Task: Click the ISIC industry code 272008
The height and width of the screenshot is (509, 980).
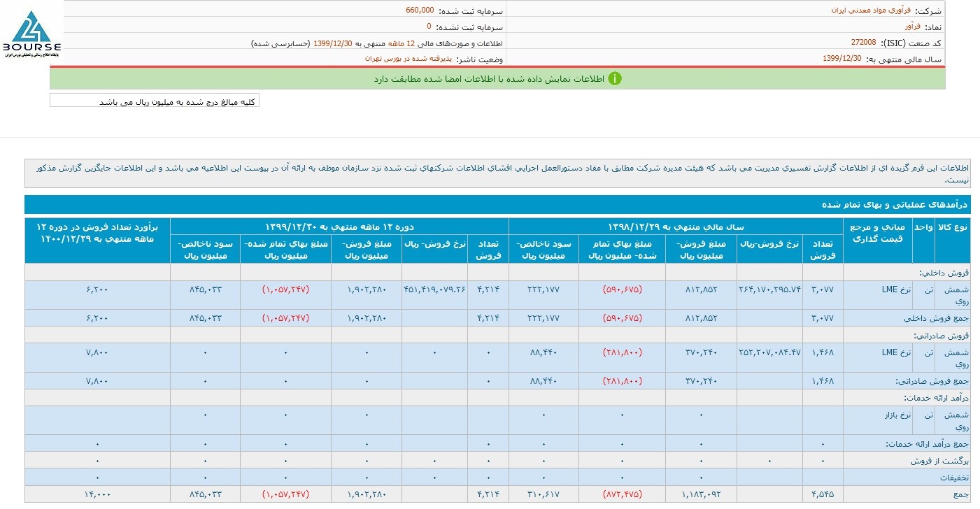Action: [x=863, y=43]
